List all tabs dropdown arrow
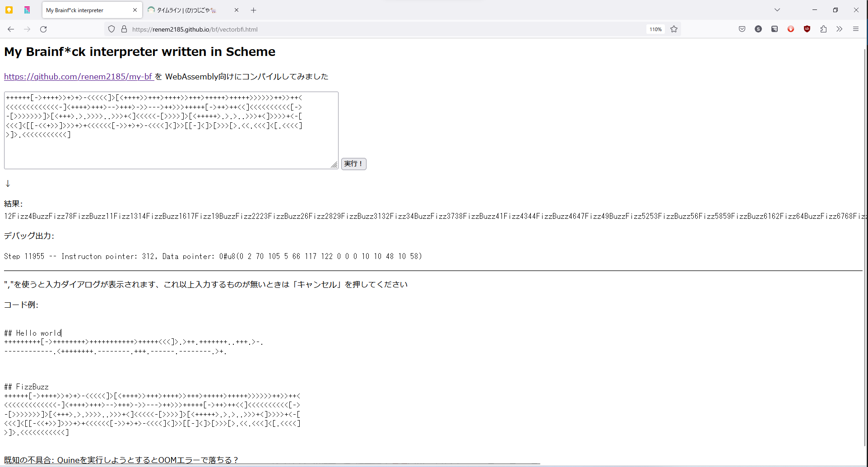This screenshot has height=467, width=868. click(777, 10)
